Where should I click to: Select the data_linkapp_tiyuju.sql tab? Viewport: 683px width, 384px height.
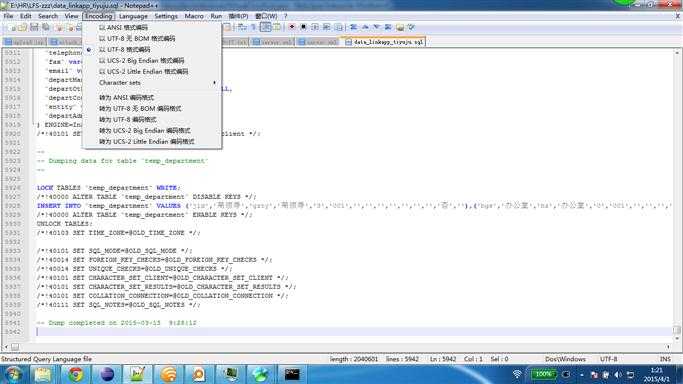click(385, 42)
